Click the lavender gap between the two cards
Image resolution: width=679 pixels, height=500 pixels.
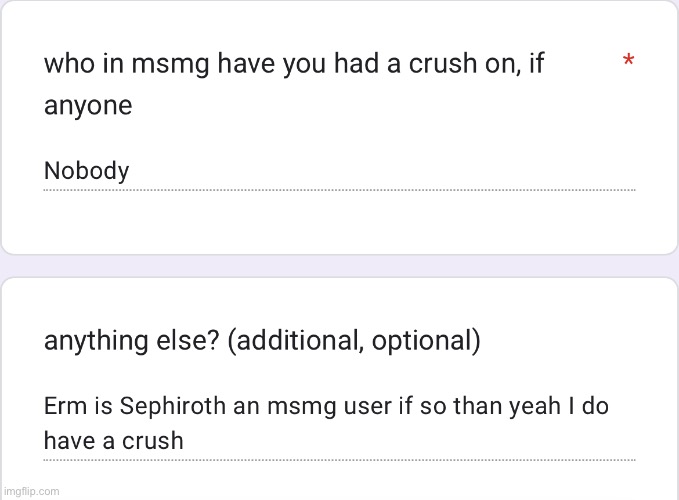pyautogui.click(x=339, y=265)
